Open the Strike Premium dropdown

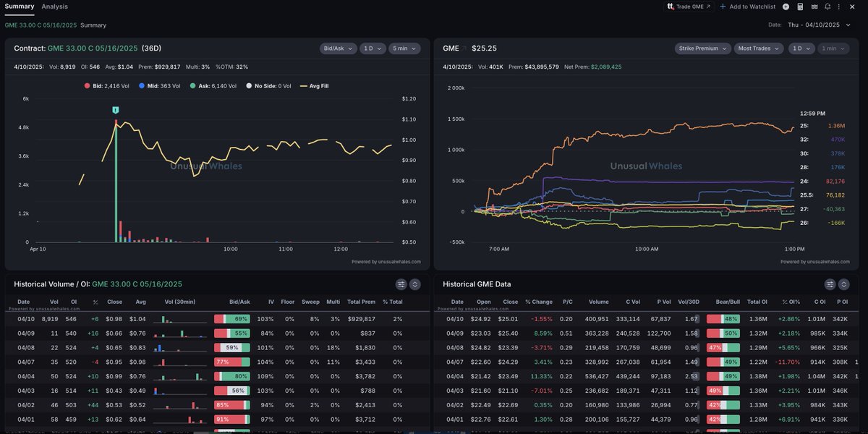pos(702,48)
